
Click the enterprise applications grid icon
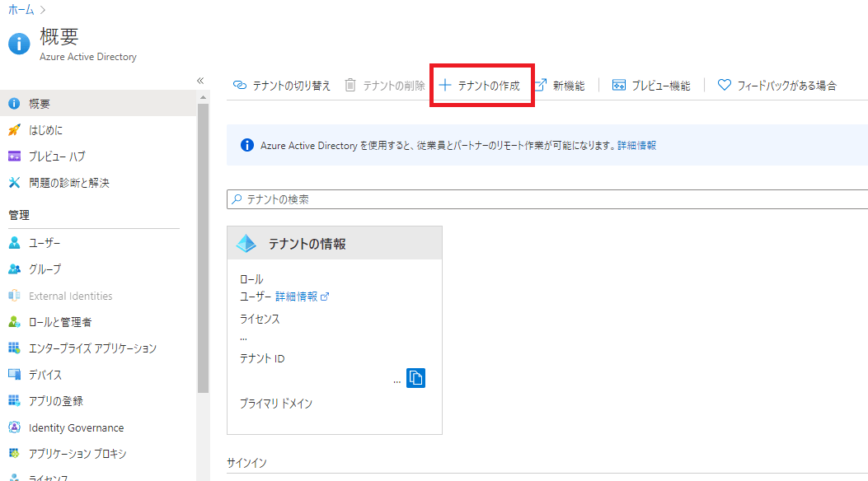coord(14,348)
